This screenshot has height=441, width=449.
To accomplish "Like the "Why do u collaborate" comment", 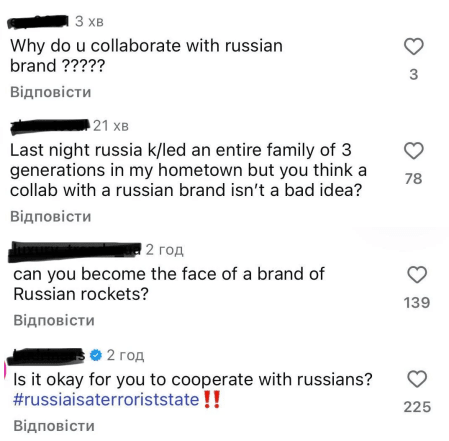I will tap(414, 46).
